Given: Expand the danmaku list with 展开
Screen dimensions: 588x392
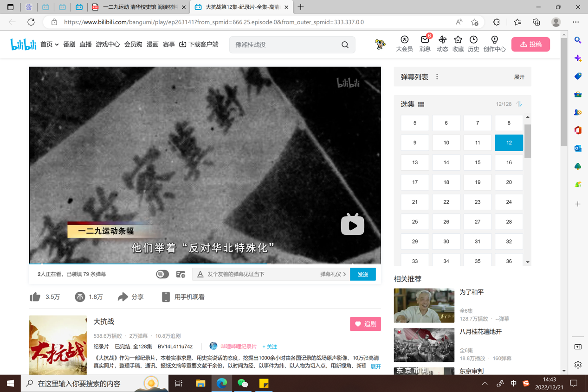Looking at the screenshot, I should pos(519,77).
